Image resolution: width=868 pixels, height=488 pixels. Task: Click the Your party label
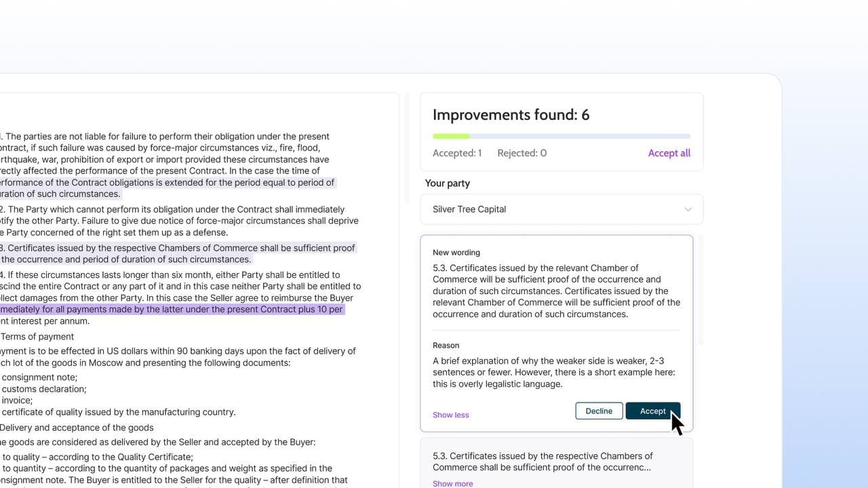[x=446, y=183]
